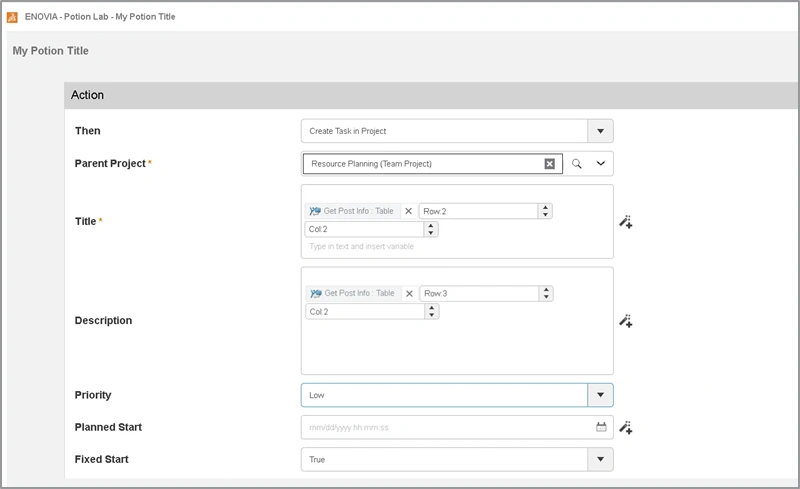Click the insert variable wand for Planned Start
The width and height of the screenshot is (800, 489).
pos(626,428)
